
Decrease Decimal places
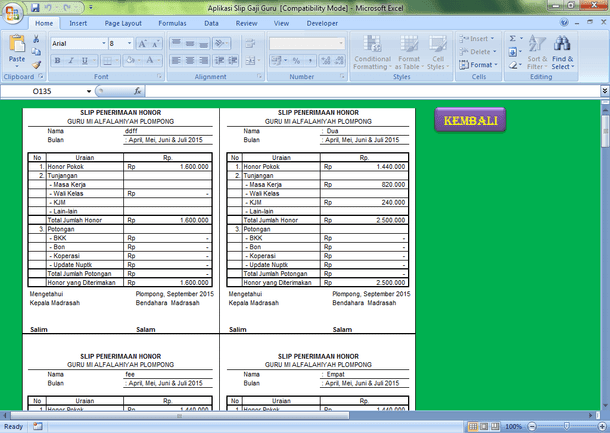tap(339, 60)
